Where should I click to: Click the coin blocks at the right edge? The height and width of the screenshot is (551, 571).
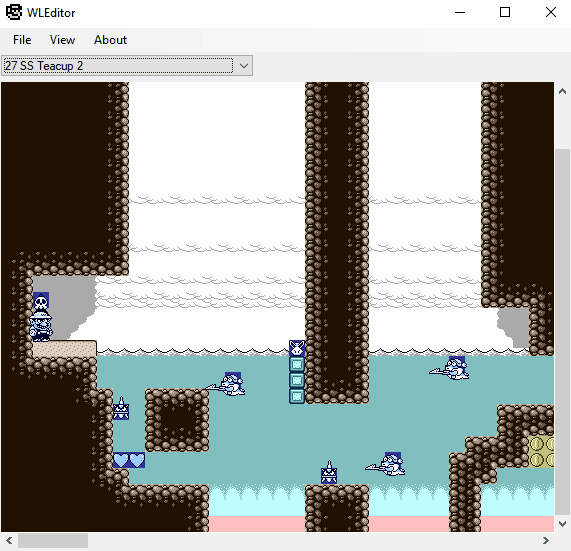pyautogui.click(x=542, y=452)
